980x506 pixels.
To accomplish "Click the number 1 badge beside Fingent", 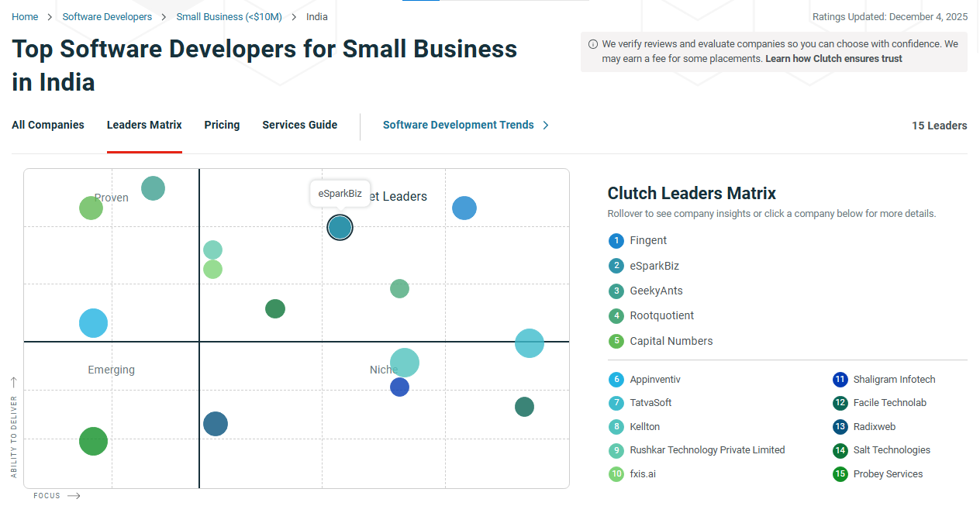I will click(x=616, y=241).
